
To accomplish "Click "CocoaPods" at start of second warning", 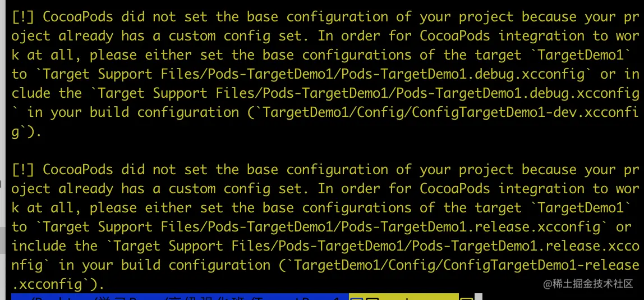I will [77, 170].
